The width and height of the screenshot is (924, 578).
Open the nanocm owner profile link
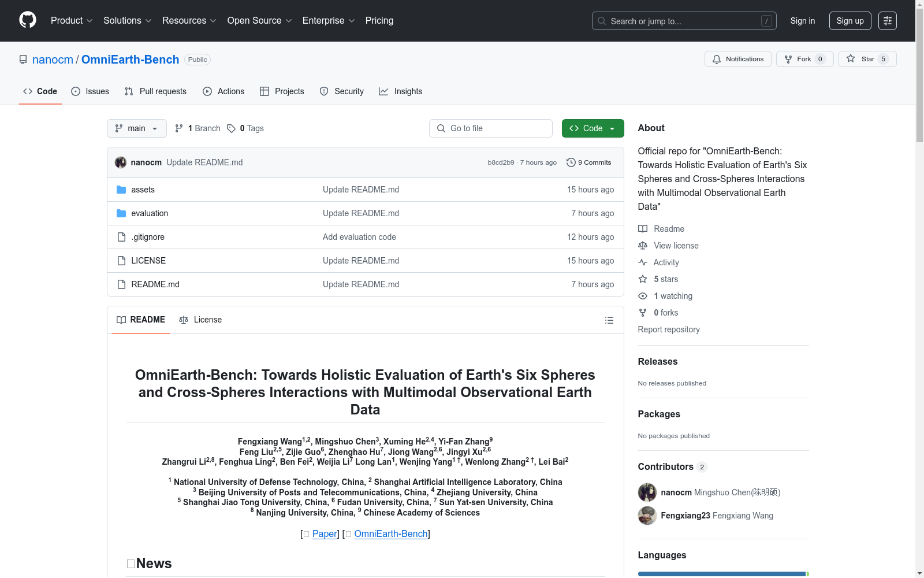tap(53, 60)
